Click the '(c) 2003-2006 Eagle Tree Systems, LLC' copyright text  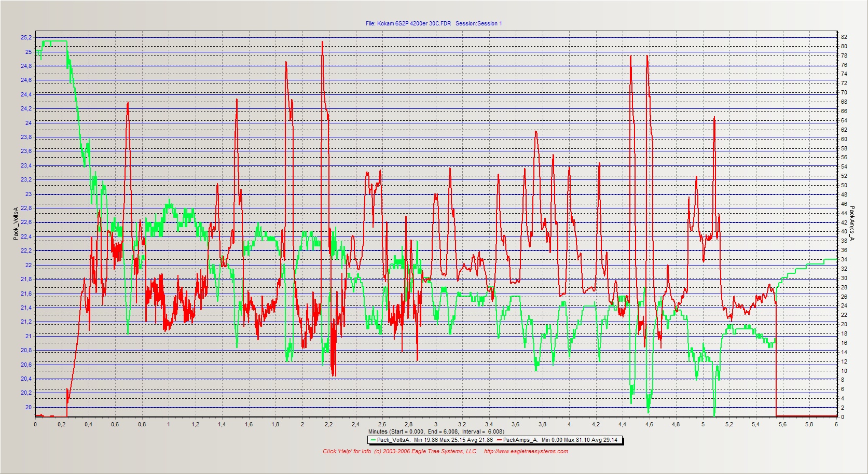(x=425, y=451)
